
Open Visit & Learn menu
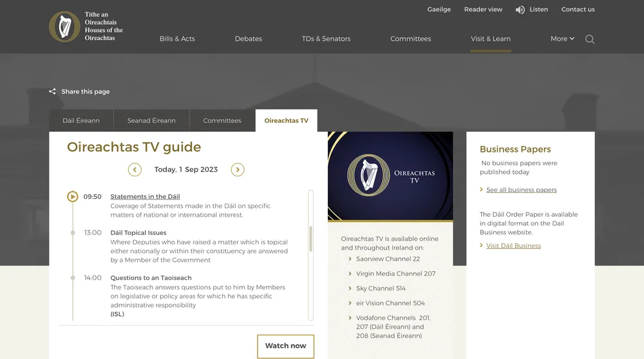490,39
